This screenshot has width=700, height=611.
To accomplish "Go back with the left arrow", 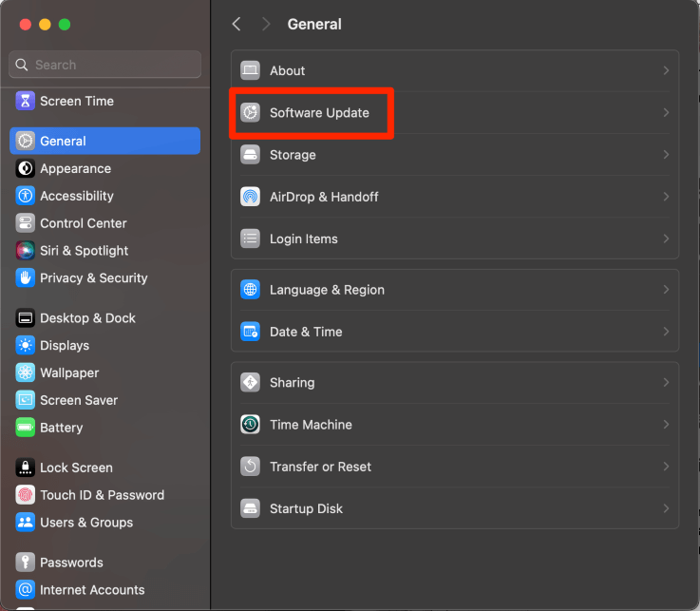I will pyautogui.click(x=236, y=24).
